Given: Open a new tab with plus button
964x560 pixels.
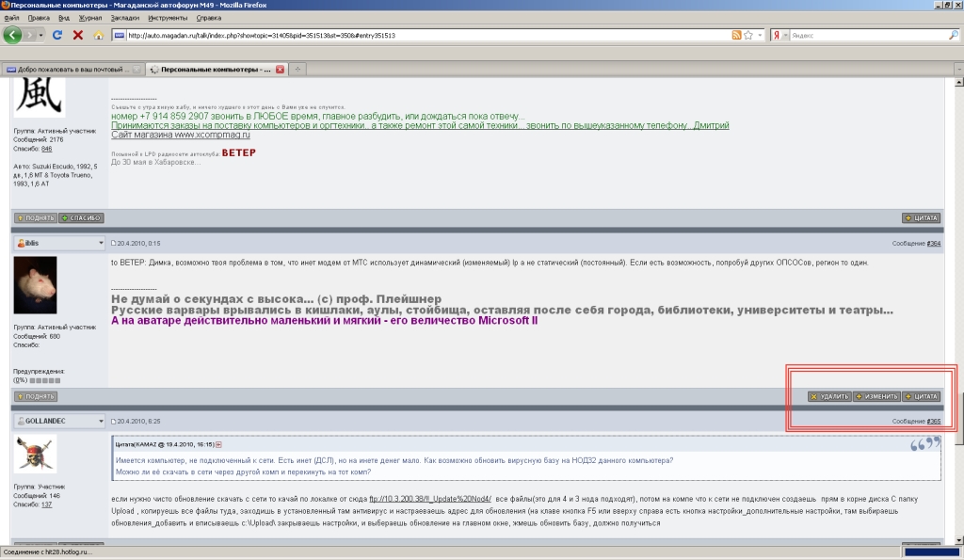Looking at the screenshot, I should [297, 70].
